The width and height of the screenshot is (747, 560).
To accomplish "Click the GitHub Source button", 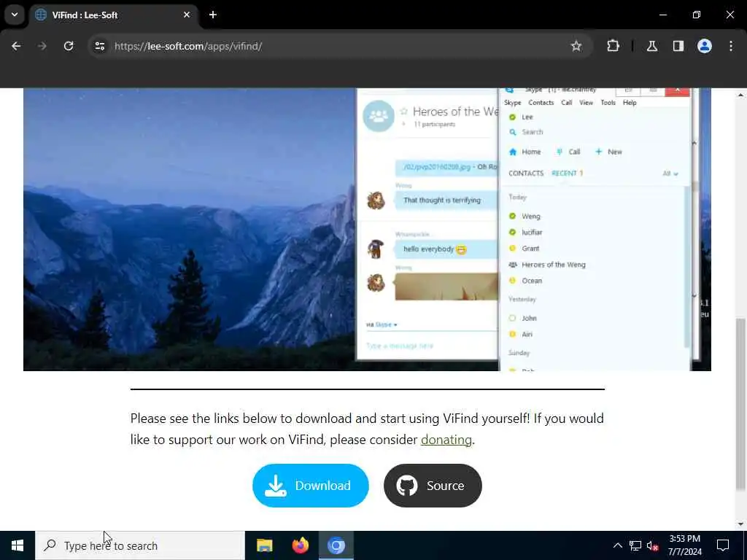I will click(433, 485).
